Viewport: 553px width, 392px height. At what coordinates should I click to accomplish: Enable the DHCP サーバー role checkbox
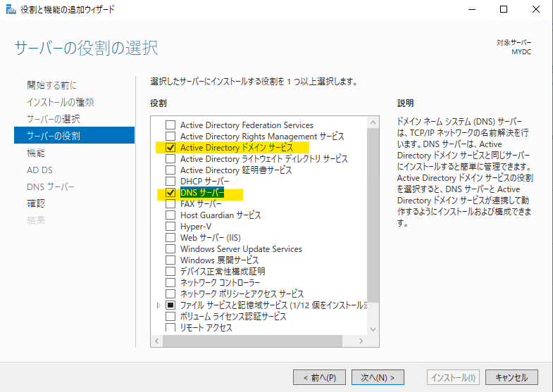coord(170,182)
